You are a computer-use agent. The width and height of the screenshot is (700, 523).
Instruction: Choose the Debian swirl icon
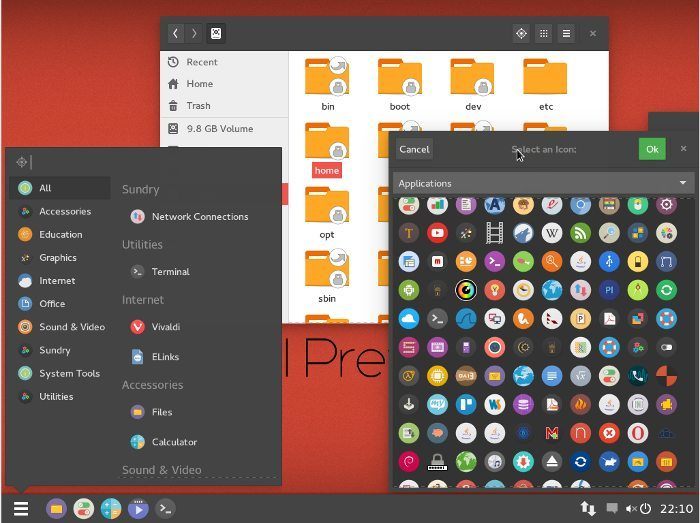click(x=408, y=461)
